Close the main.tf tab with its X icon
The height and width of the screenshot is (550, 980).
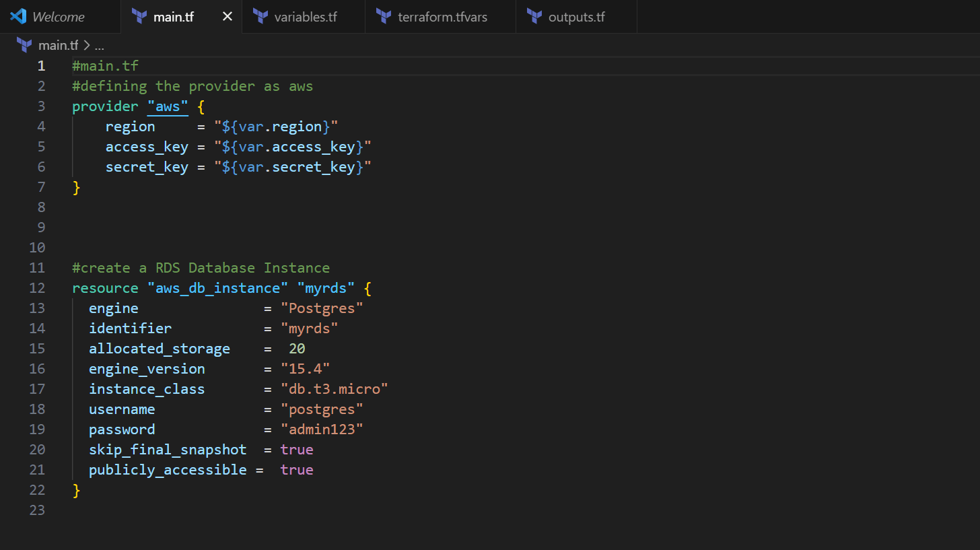227,17
